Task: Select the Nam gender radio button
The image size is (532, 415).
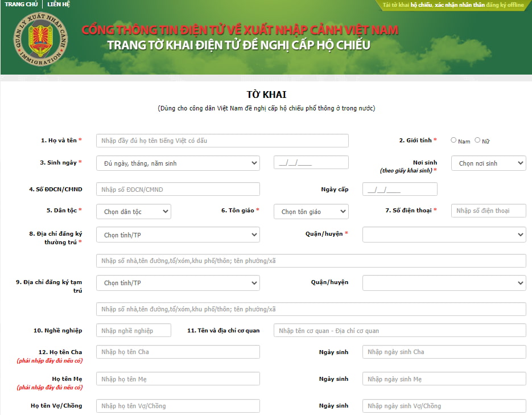Action: pos(453,140)
